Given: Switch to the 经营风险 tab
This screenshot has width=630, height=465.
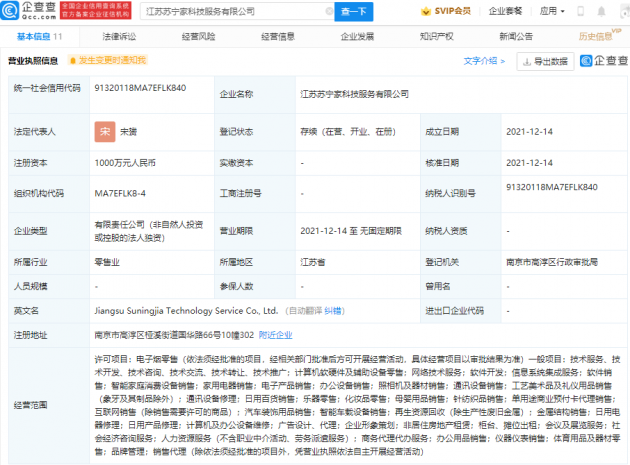Looking at the screenshot, I should tap(198, 37).
